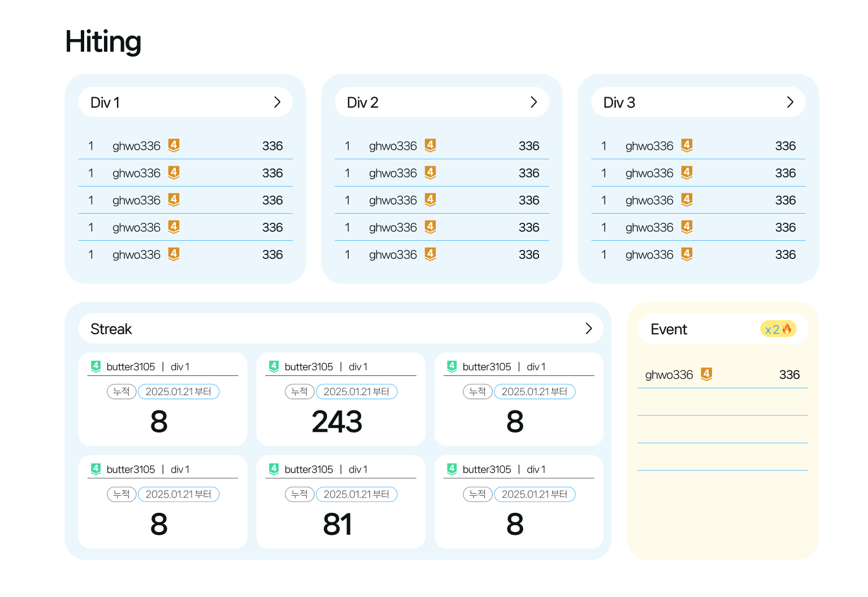Click orange rank badge in Div 1 first row
868x597 pixels.
coord(174,145)
